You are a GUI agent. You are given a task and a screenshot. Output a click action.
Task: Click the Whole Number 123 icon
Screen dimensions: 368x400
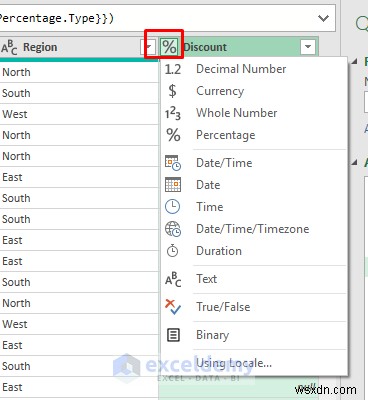[173, 113]
